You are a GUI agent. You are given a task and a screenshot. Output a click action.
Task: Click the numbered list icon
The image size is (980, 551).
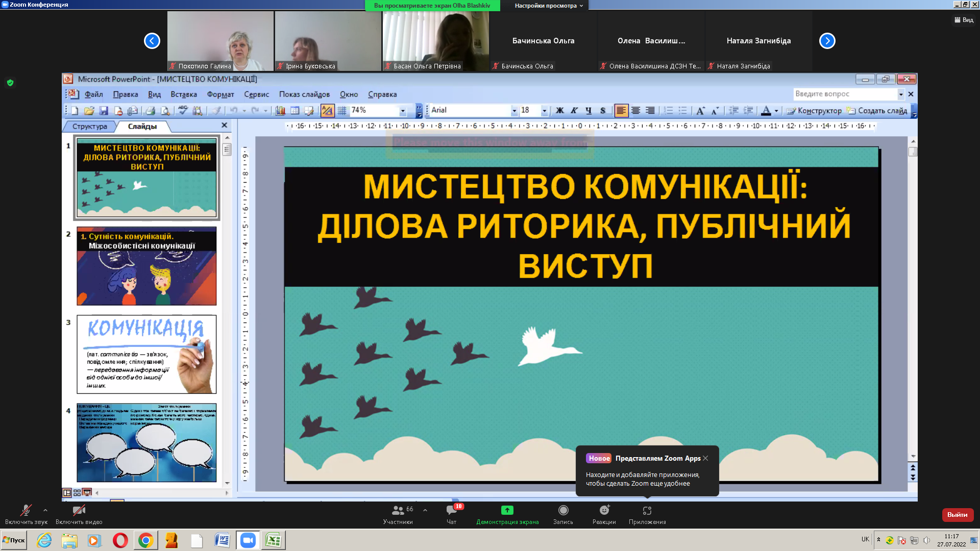tap(668, 110)
